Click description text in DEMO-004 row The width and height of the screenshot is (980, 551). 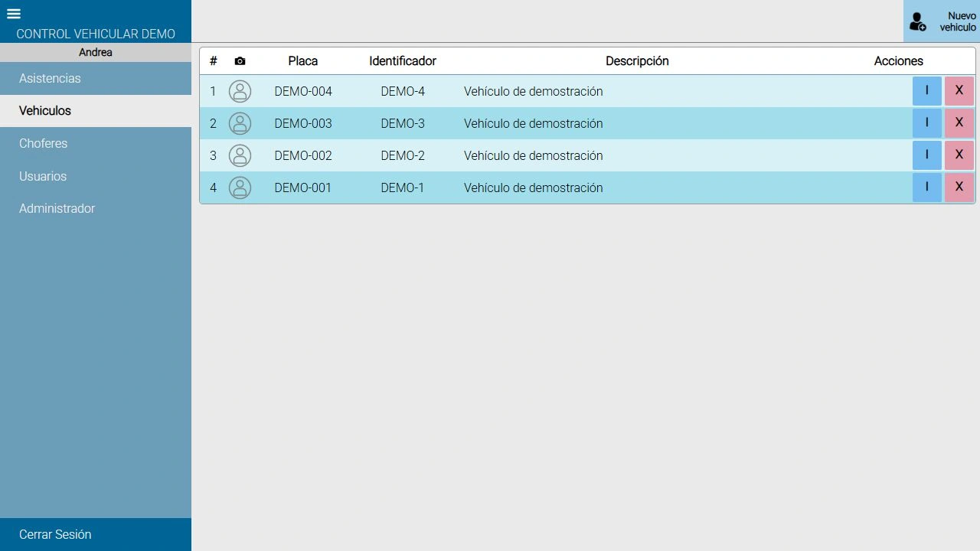tap(534, 91)
